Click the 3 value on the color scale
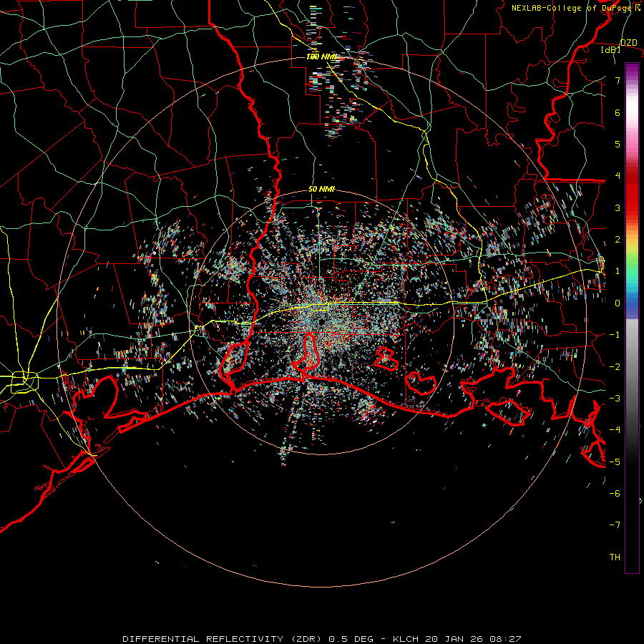This screenshot has width=644, height=644. tap(618, 208)
